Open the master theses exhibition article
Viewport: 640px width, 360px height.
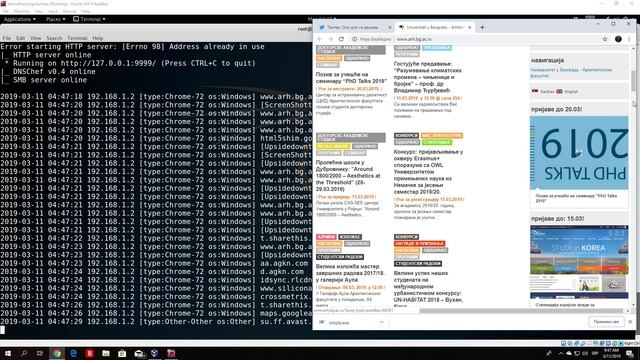[350, 273]
